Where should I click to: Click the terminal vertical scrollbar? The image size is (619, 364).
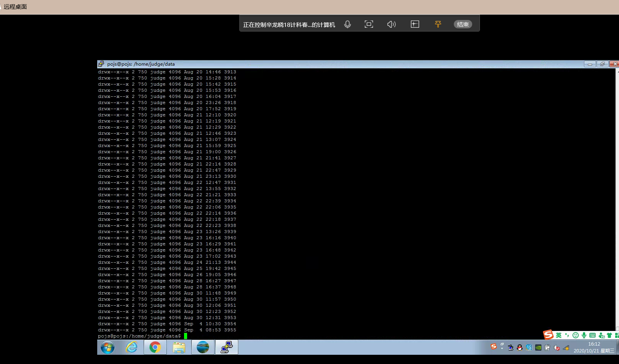(617, 200)
